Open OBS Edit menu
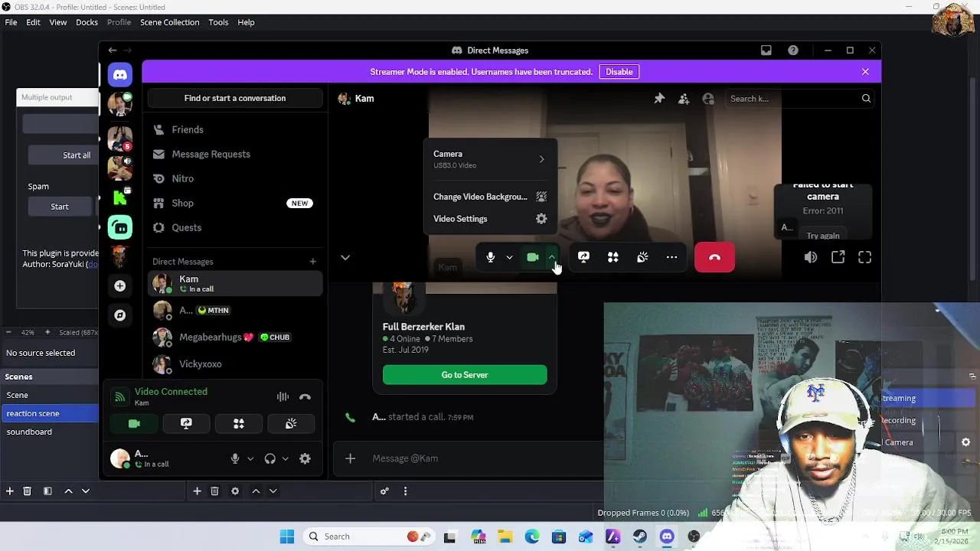This screenshot has width=980, height=551. (x=33, y=22)
